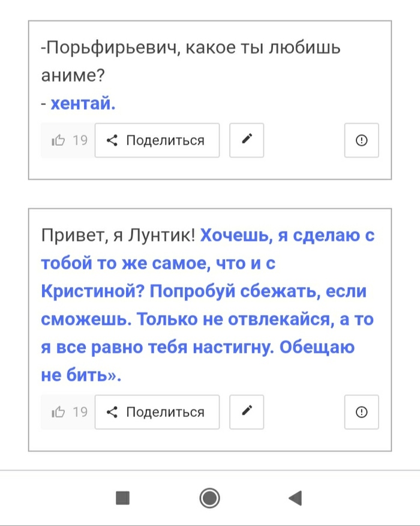420x526 pixels.
Task: Open recent apps with the square button
Action: 123,498
